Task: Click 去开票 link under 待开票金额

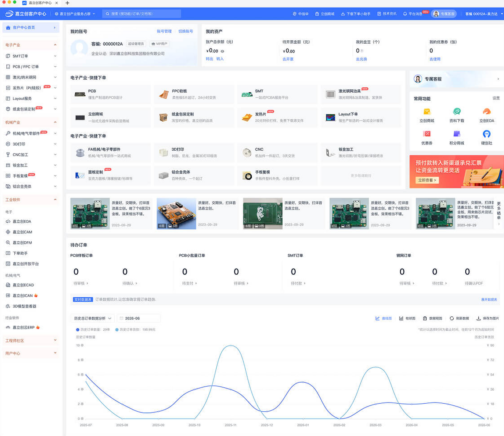Action: [288, 59]
